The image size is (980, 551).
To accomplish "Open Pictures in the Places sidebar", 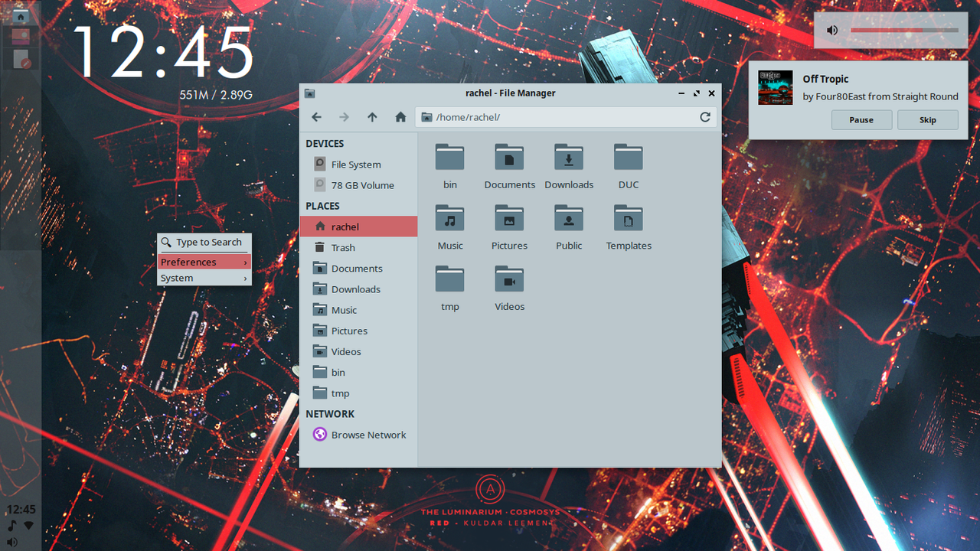I will coord(358,331).
